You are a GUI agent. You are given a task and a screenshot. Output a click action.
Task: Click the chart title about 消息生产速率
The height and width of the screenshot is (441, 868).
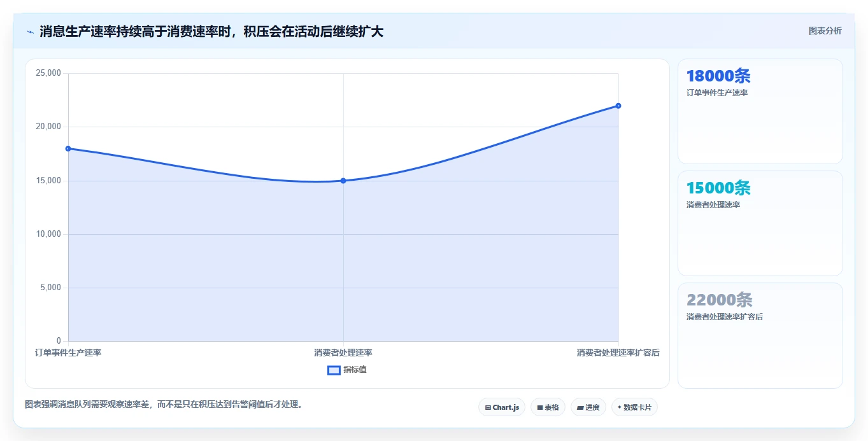(211, 31)
